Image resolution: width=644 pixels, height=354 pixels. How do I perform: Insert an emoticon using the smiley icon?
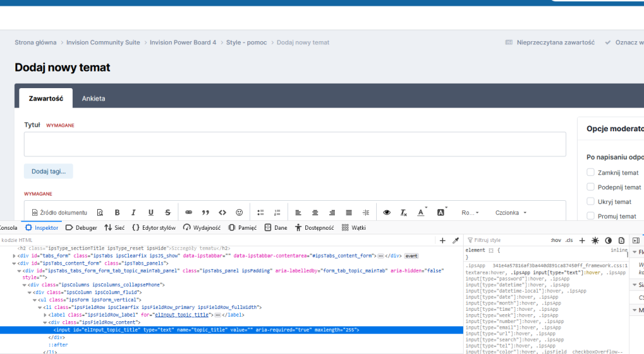pyautogui.click(x=240, y=212)
